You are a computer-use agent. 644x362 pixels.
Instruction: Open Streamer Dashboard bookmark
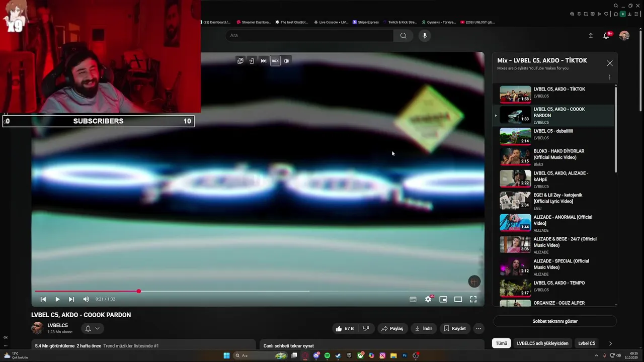[x=254, y=22]
